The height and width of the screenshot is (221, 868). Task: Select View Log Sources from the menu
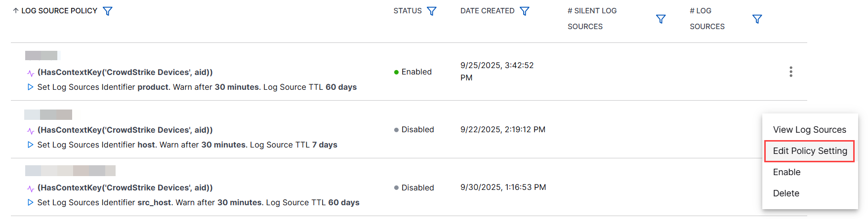[809, 130]
